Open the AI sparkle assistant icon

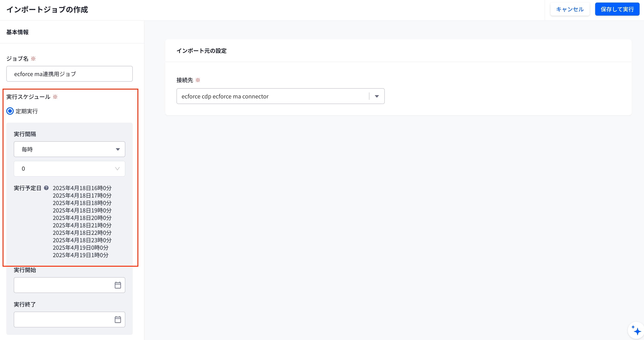coord(636,330)
